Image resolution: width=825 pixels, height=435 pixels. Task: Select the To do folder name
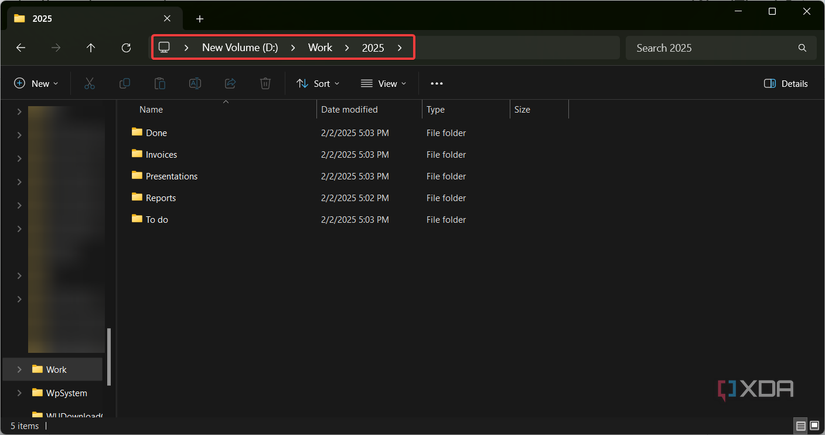pos(157,219)
